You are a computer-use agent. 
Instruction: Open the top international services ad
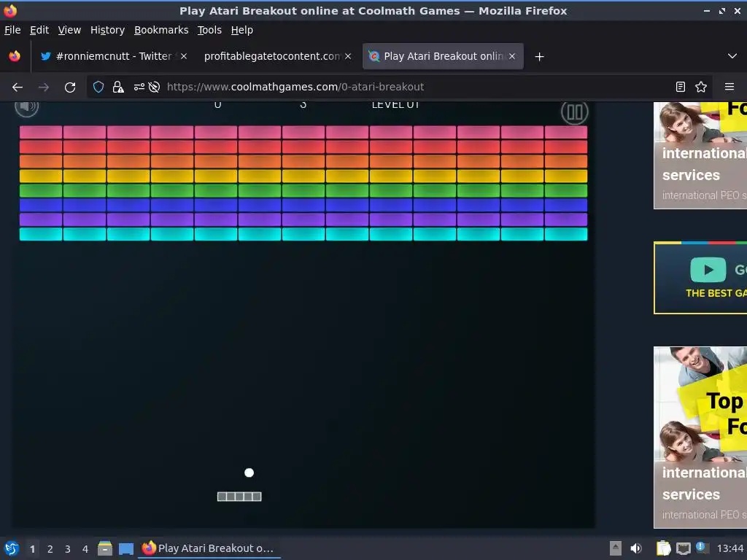coord(700,155)
